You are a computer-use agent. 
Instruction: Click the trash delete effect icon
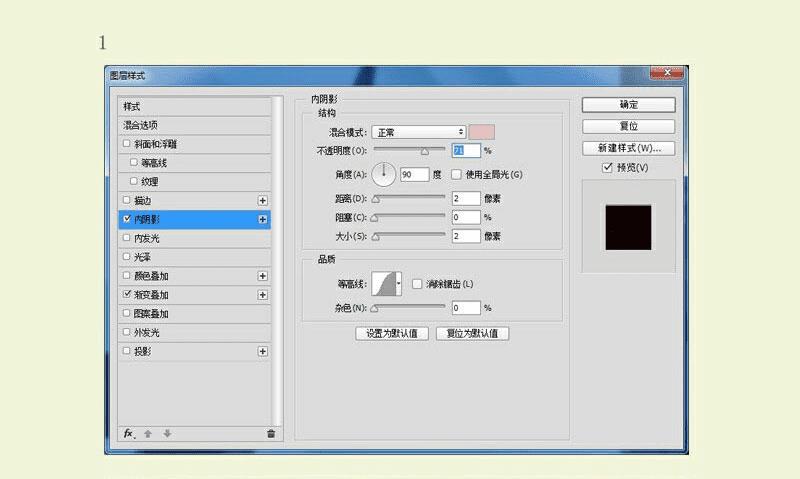tap(271, 434)
